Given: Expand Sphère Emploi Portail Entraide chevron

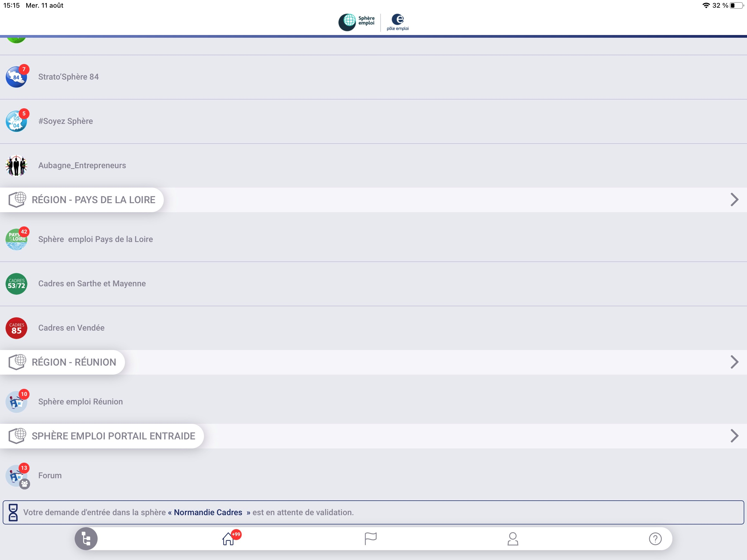Looking at the screenshot, I should click(734, 436).
